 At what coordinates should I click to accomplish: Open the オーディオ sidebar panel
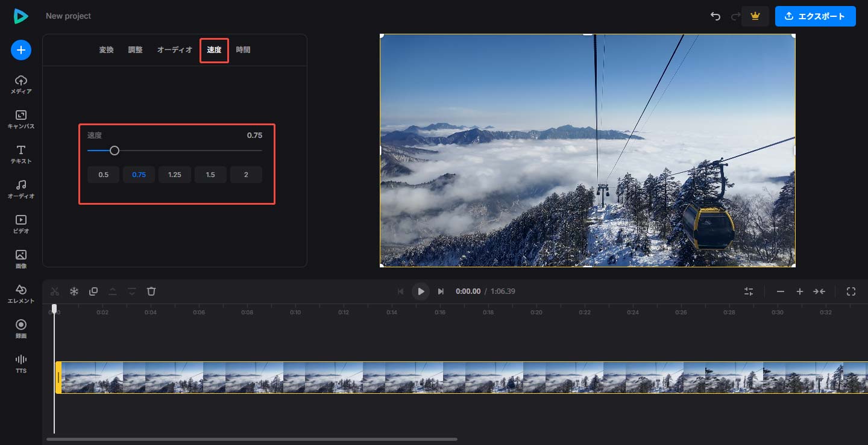click(21, 190)
